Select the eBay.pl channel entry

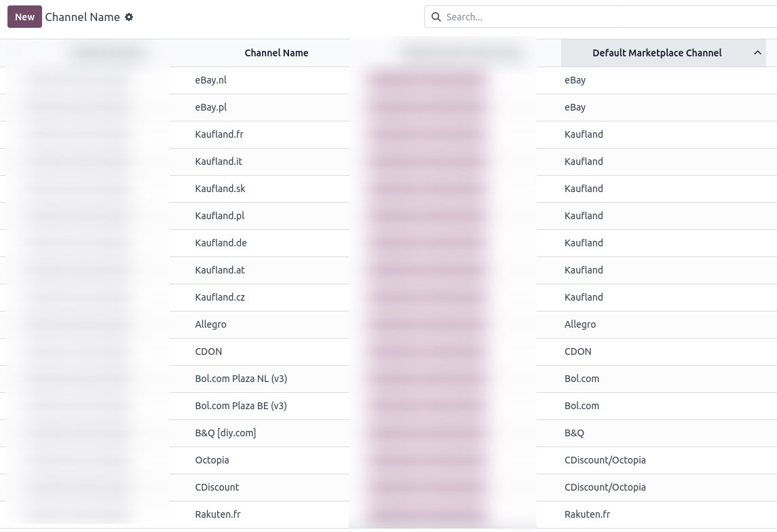pos(210,107)
